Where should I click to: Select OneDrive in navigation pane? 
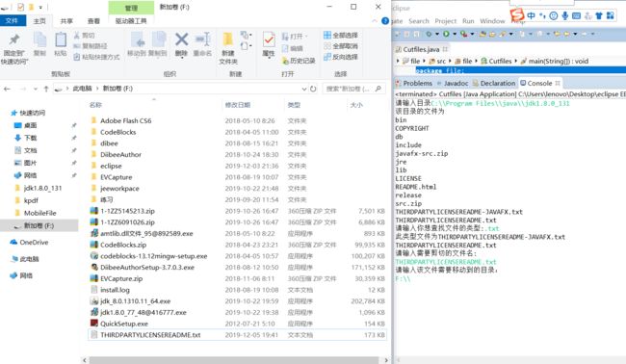(x=29, y=243)
